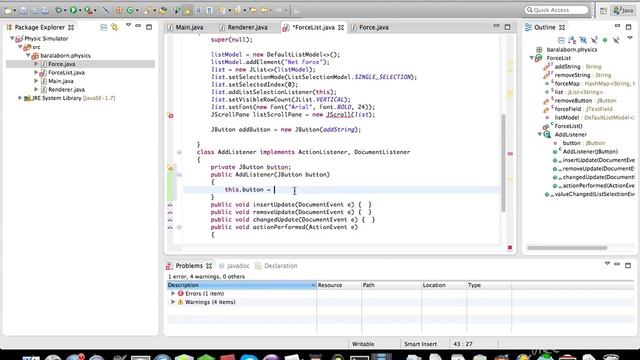The height and width of the screenshot is (360, 640).
Task: Click the pink marker in the overview ruler
Action: [510, 153]
